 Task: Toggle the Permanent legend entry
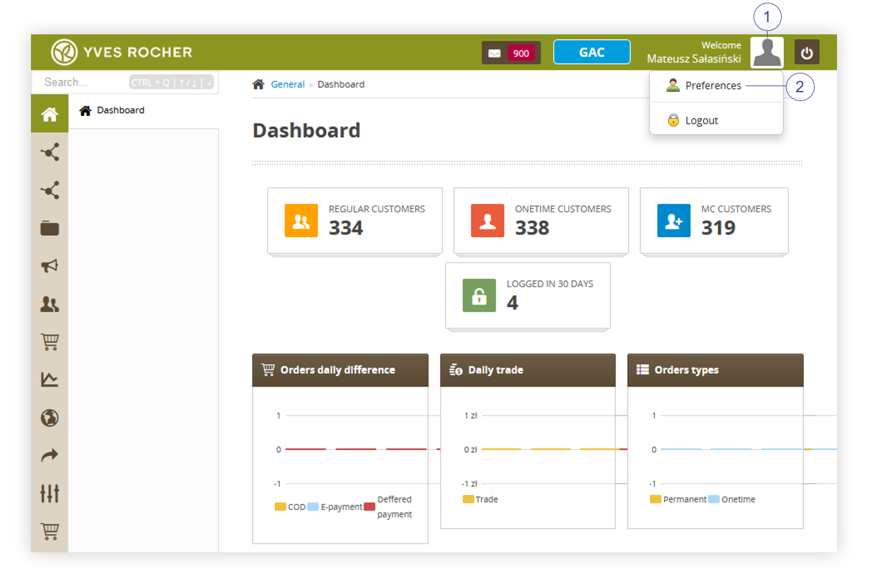(x=678, y=499)
